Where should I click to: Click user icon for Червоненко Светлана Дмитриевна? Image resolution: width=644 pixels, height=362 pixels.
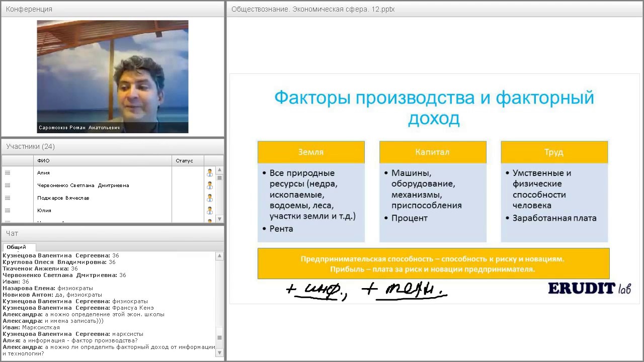pos(210,185)
